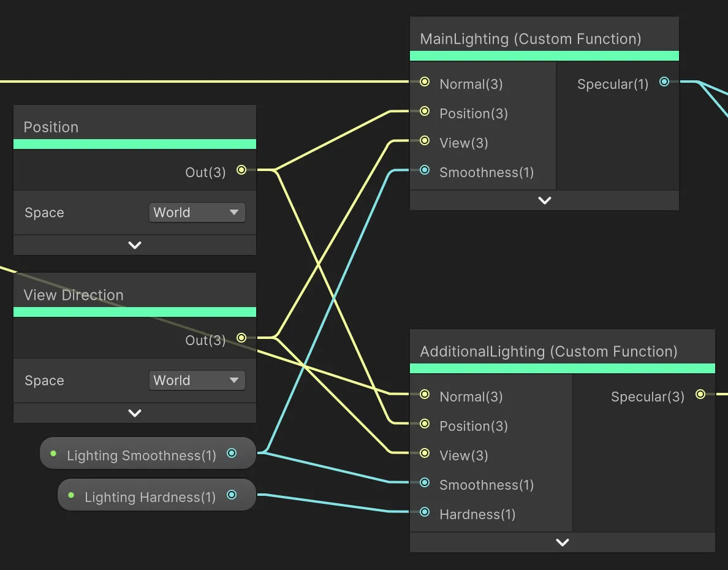The height and width of the screenshot is (570, 728).
Task: Click AdditionalLighting Position(3) input port
Action: coord(424,424)
